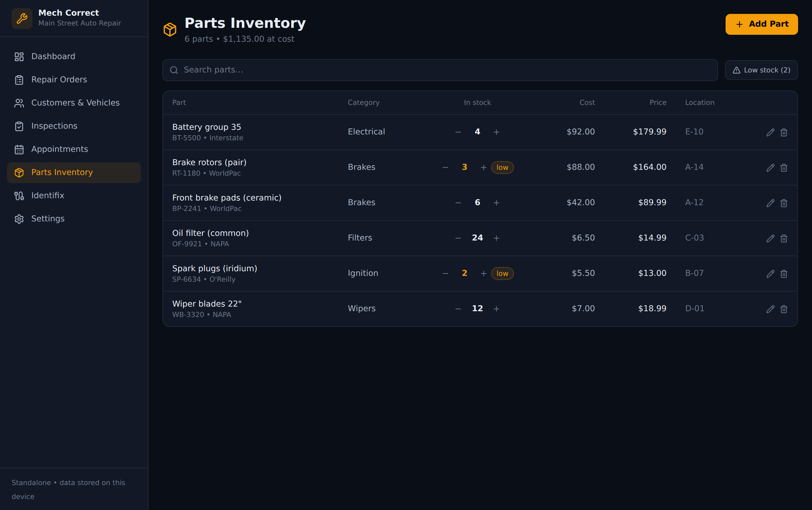Go to Repair Orders
The image size is (812, 510).
tap(74, 80)
